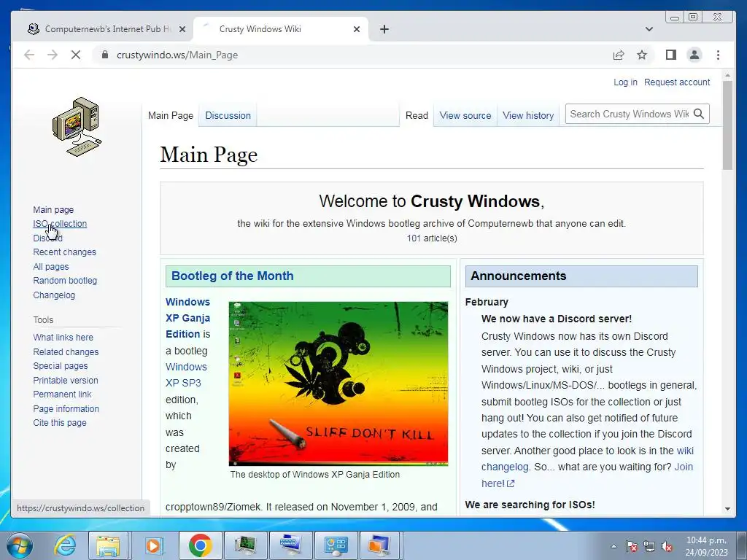
Task: Share this page icon in address bar
Action: coord(619,55)
